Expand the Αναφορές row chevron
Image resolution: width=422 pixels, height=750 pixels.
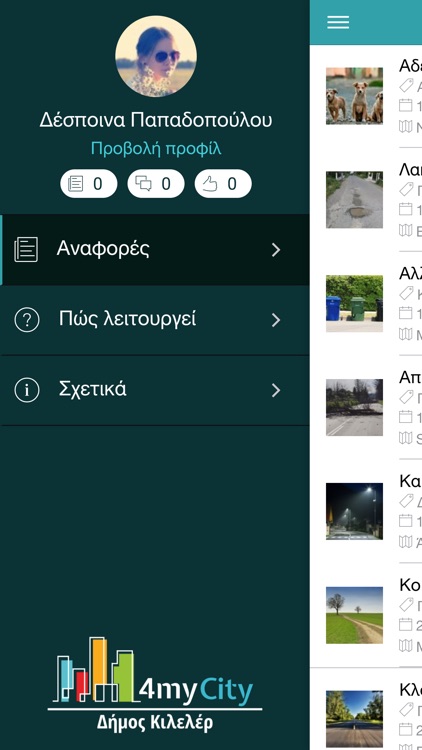tap(276, 250)
